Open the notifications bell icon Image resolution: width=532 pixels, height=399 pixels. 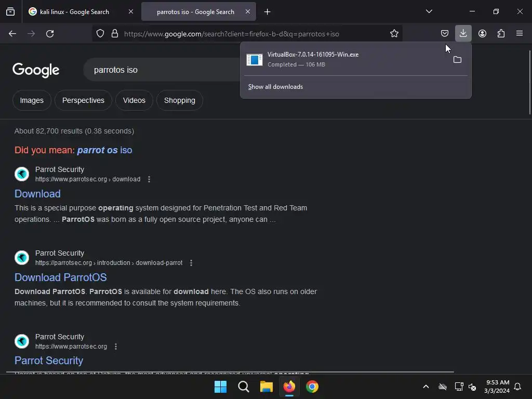(518, 387)
